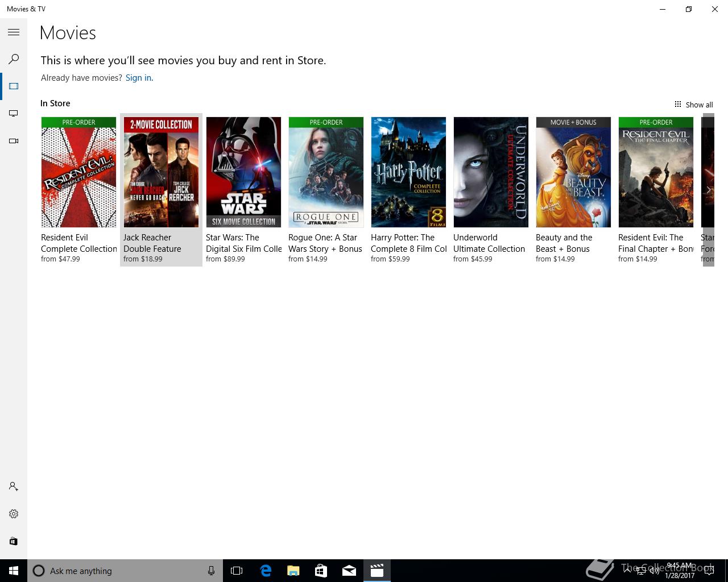
Task: Click the taskbar clock and date
Action: coord(680,571)
